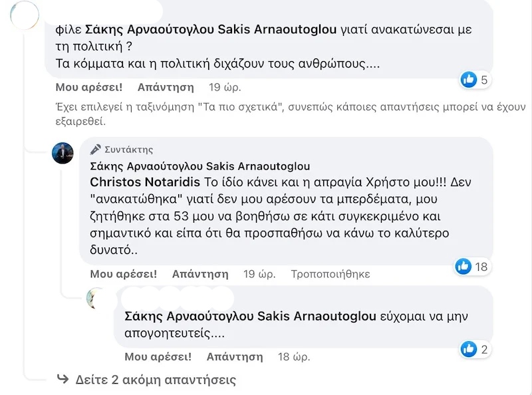This screenshot has width=532, height=395.
Task: Click Απάντηση under the top comment
Action: [x=166, y=87]
